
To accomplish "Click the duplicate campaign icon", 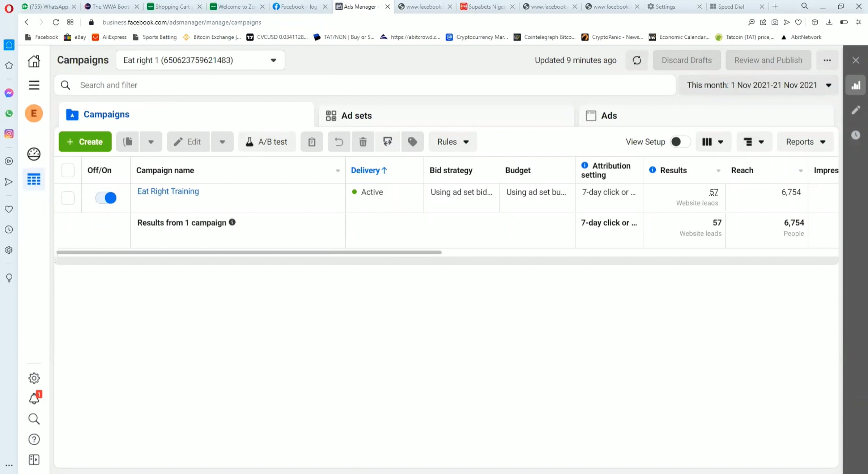I will [128, 142].
